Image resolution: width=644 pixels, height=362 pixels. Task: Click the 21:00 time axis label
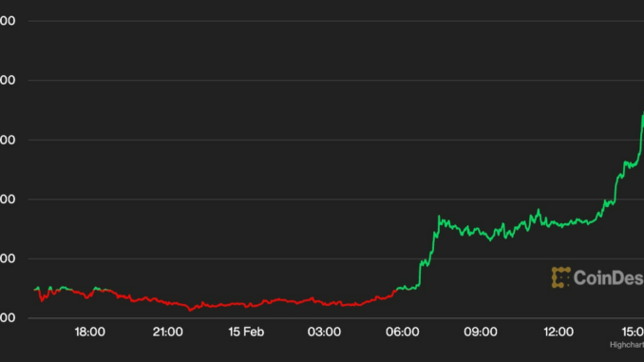tap(167, 332)
